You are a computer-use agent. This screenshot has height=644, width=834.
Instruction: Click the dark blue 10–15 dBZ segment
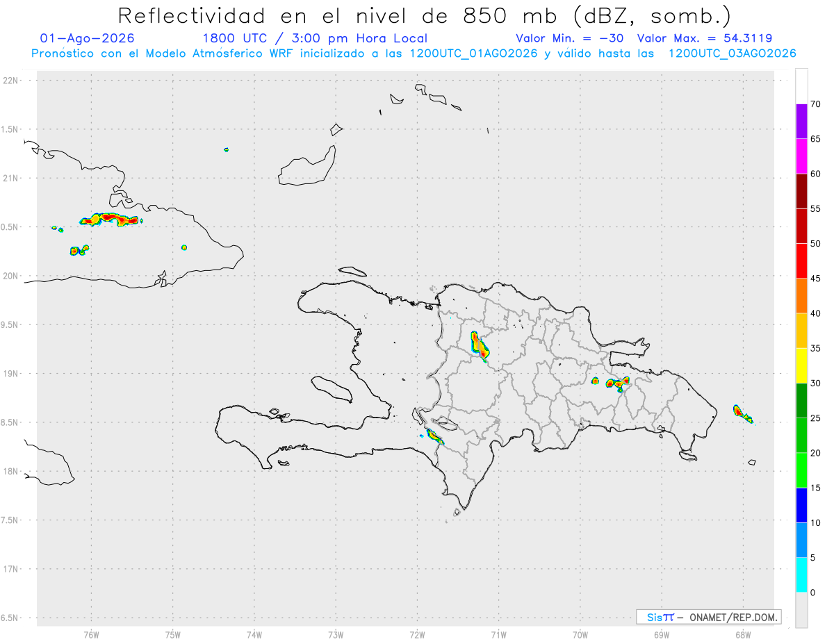coord(801,505)
